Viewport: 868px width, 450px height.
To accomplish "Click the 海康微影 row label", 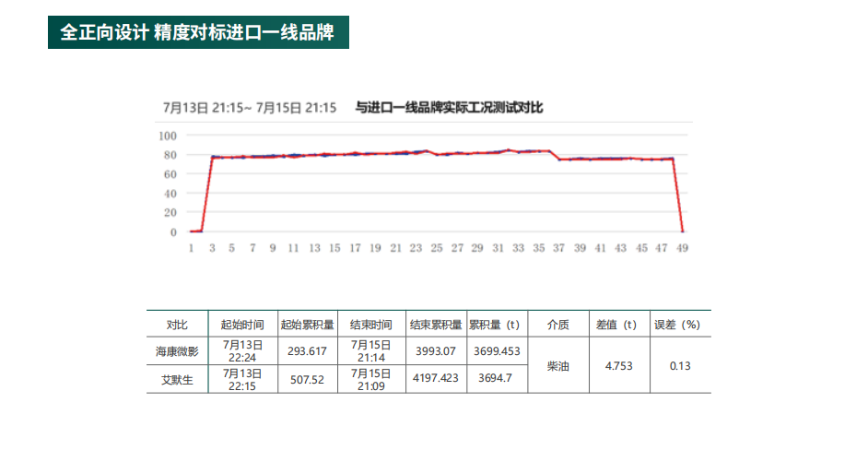I will (x=177, y=351).
